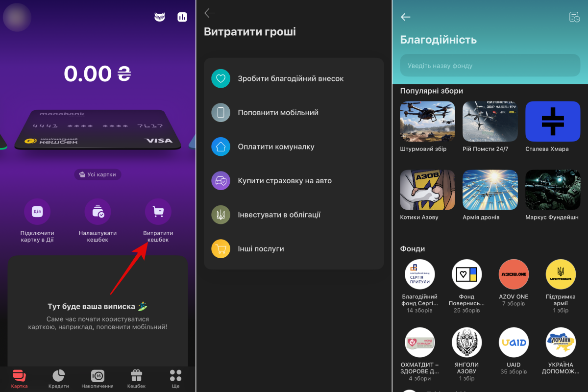Select the Сталева Хмара fundraiser

point(553,122)
